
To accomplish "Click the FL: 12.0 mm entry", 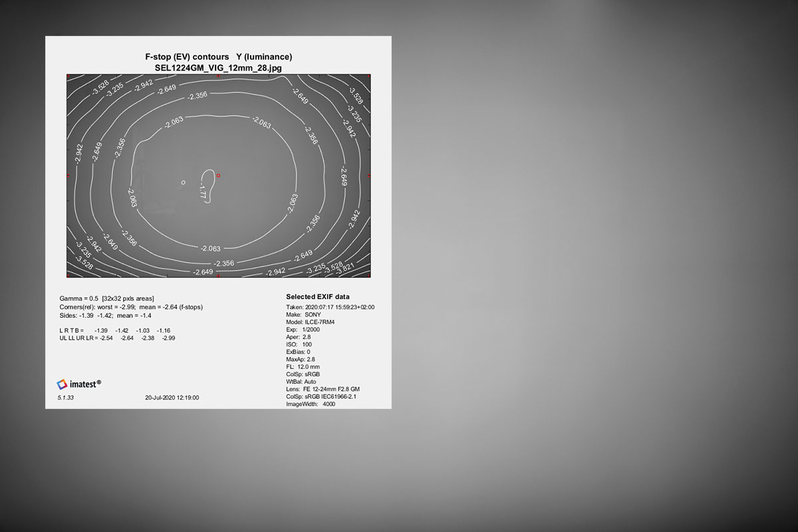I will click(x=303, y=366).
